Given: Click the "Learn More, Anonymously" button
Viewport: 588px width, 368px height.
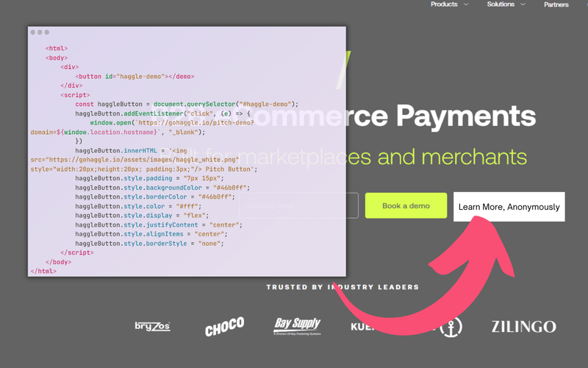Looking at the screenshot, I should tap(509, 207).
